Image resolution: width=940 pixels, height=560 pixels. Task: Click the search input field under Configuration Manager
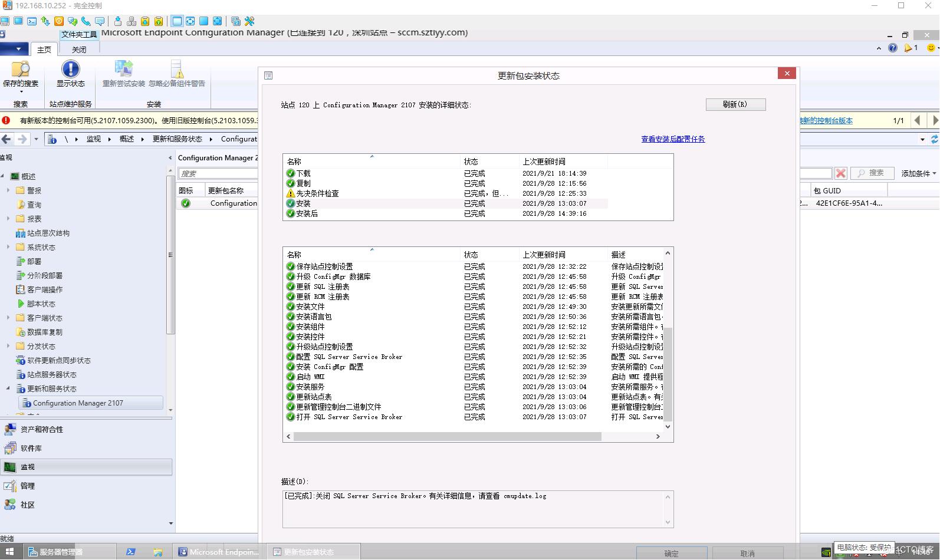218,173
